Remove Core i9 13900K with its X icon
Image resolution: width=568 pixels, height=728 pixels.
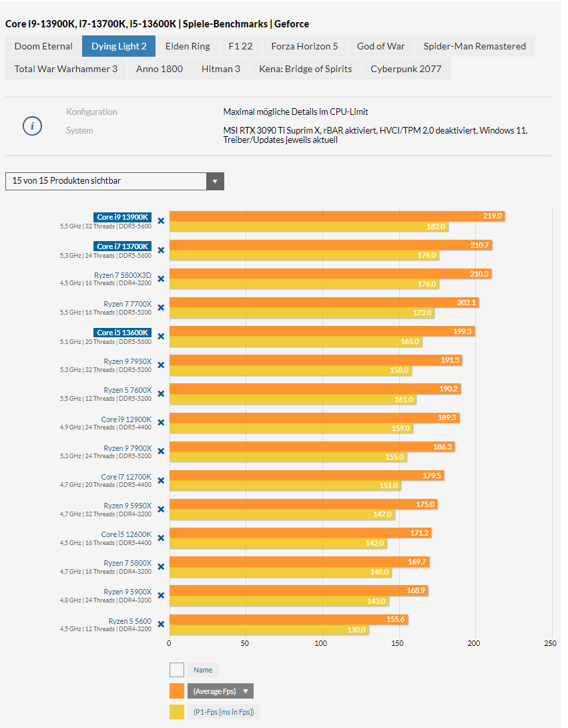(161, 221)
